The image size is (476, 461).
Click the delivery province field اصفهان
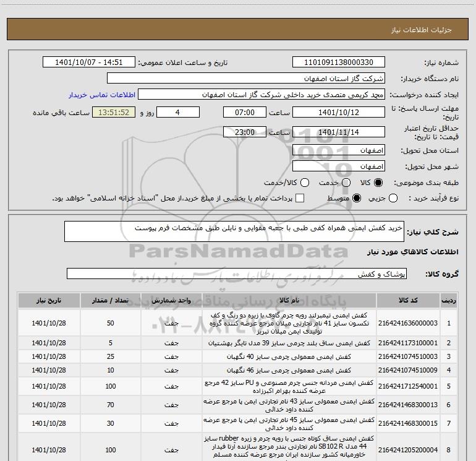coord(339,150)
